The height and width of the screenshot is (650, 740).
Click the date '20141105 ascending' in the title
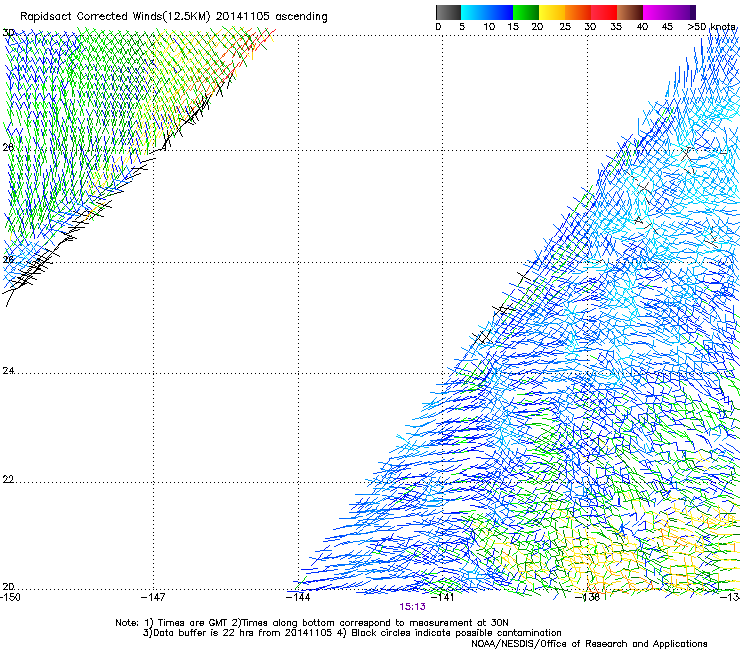click(271, 17)
